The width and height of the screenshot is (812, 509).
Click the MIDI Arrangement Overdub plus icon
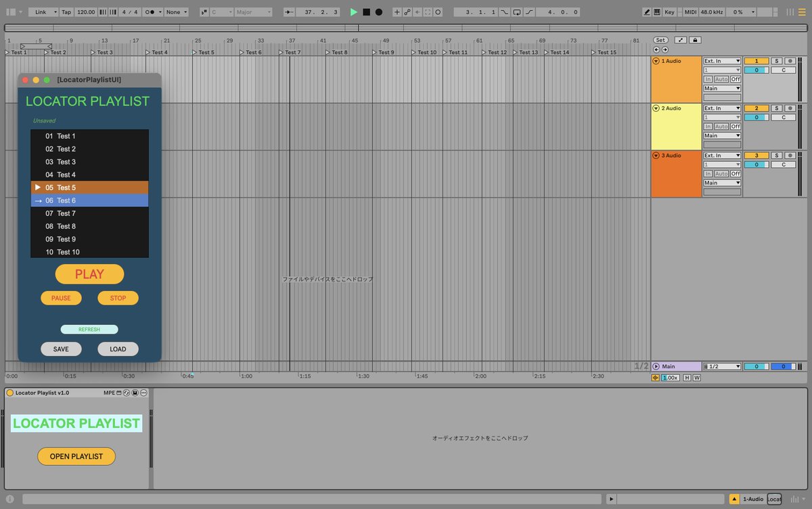click(397, 12)
